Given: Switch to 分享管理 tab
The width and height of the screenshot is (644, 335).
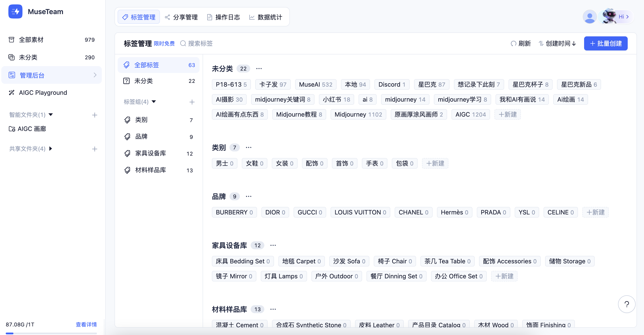Looking at the screenshot, I should coord(181,17).
